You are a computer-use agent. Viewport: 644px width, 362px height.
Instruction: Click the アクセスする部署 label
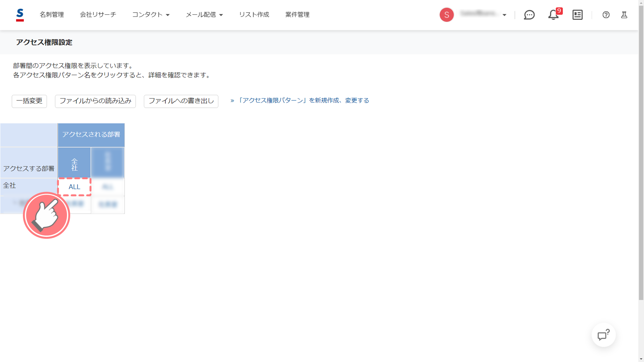coord(29,169)
